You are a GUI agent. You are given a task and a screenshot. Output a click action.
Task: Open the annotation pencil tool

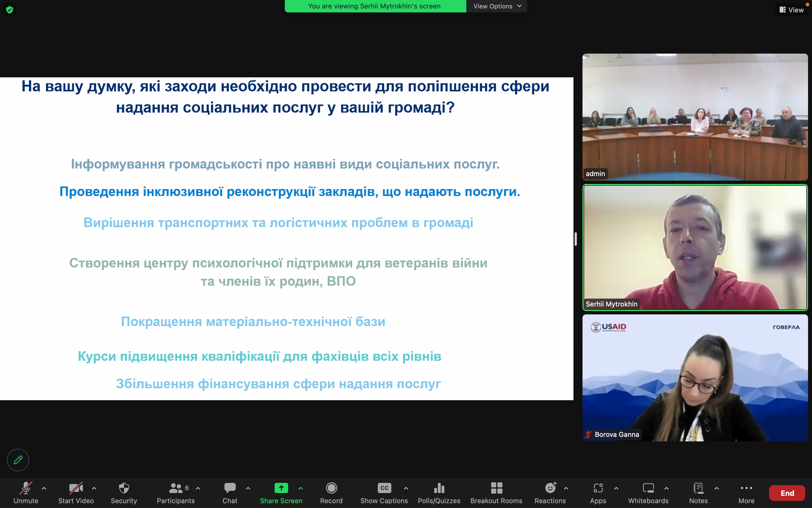[x=18, y=460]
